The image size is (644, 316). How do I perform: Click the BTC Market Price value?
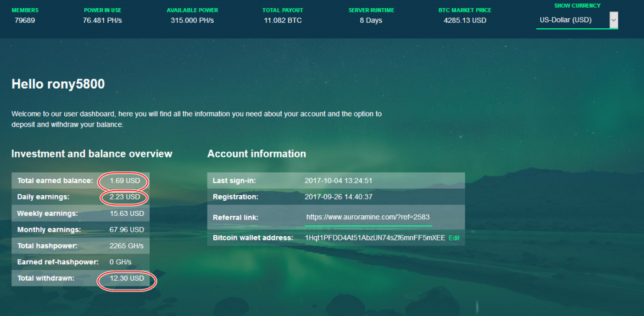465,20
